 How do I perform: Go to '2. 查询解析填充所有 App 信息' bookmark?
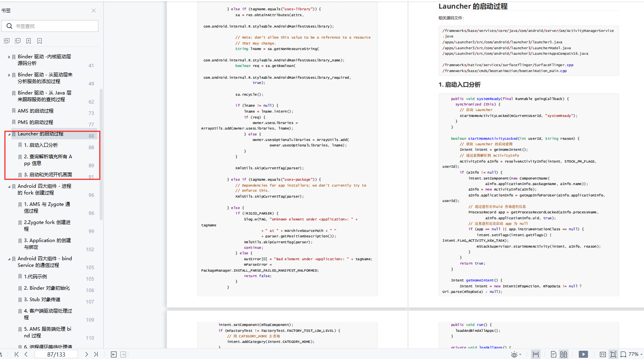click(x=48, y=160)
